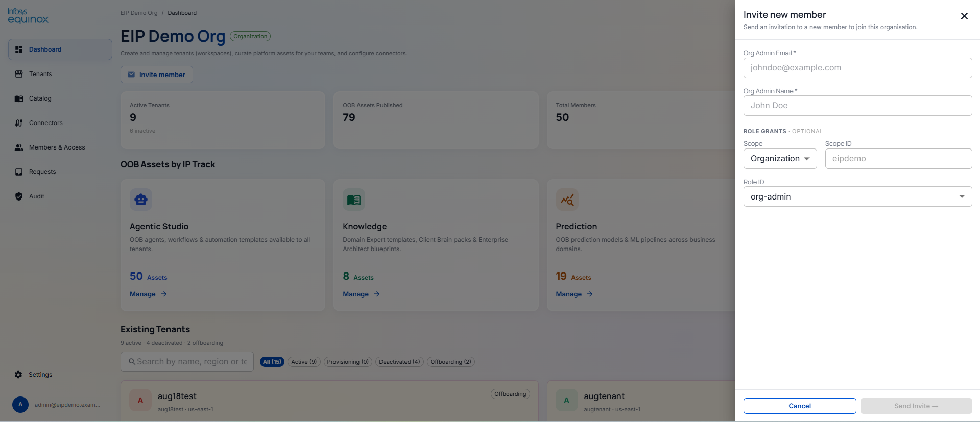Click the blue admin user avatar
Screen dimensions: 980x422
(20, 405)
